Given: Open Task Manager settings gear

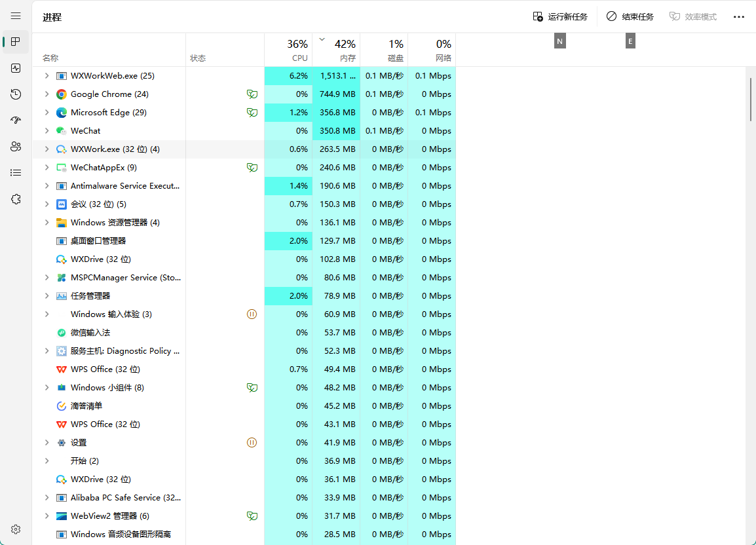Looking at the screenshot, I should coord(16,529).
